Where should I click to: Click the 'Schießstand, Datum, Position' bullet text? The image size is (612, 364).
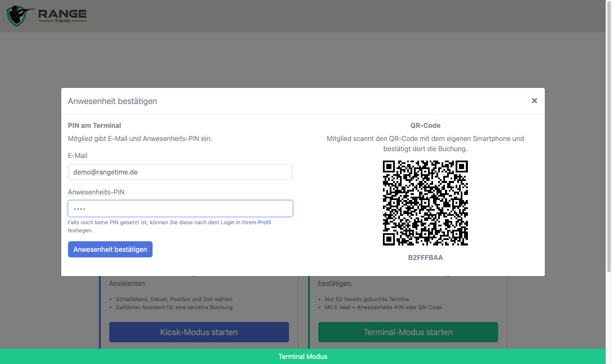[x=174, y=299]
